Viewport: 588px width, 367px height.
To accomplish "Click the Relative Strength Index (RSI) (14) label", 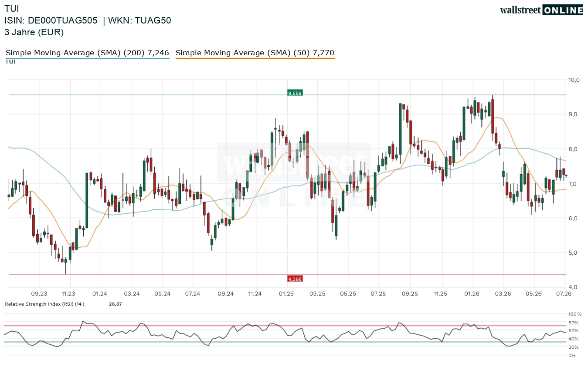I will [44, 304].
